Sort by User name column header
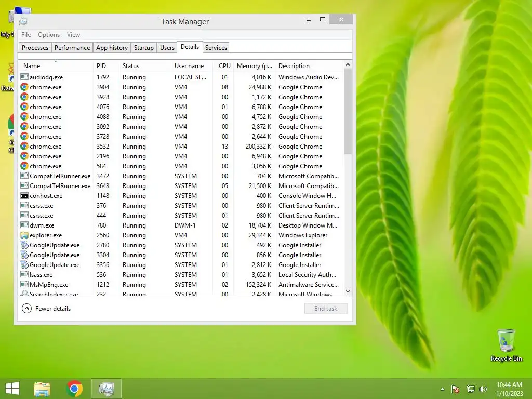Image resolution: width=532 pixels, height=399 pixels. pos(192,66)
